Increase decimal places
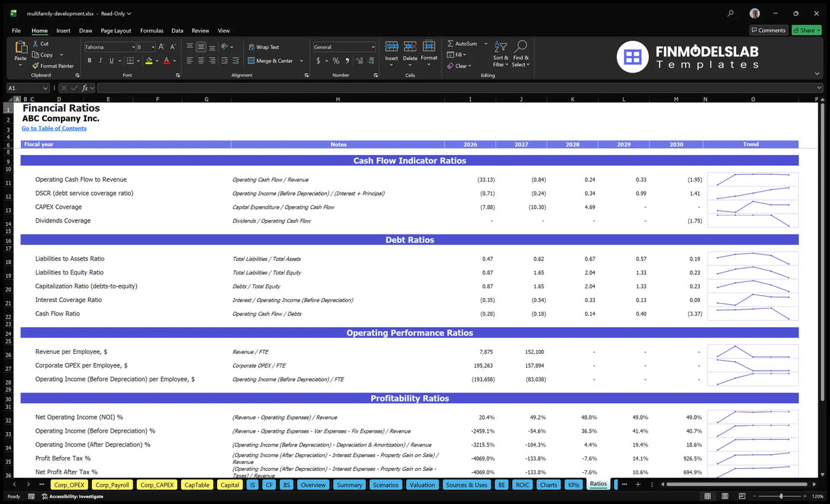Image resolution: width=830 pixels, height=504 pixels. [358, 61]
